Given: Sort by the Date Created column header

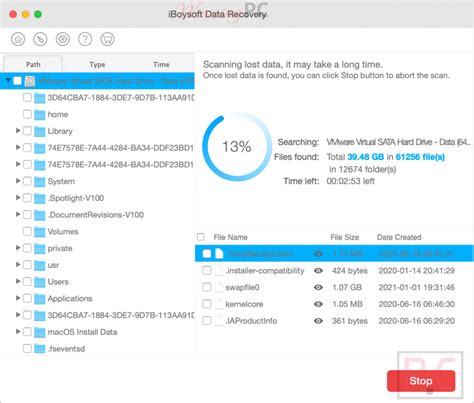Looking at the screenshot, I should pyautogui.click(x=399, y=237).
